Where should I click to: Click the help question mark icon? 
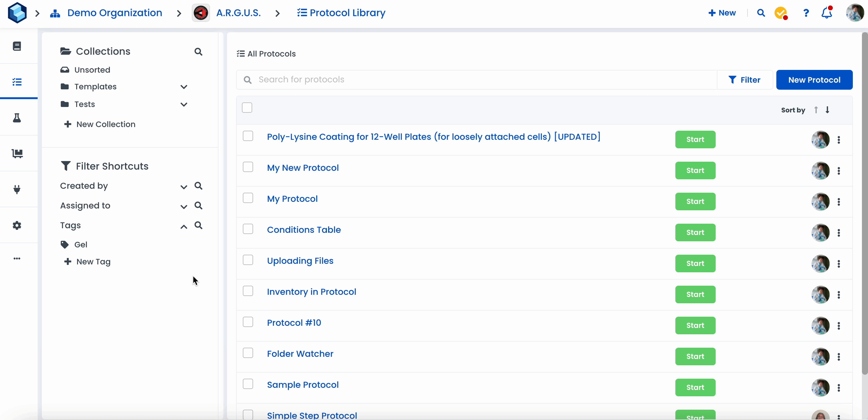806,13
